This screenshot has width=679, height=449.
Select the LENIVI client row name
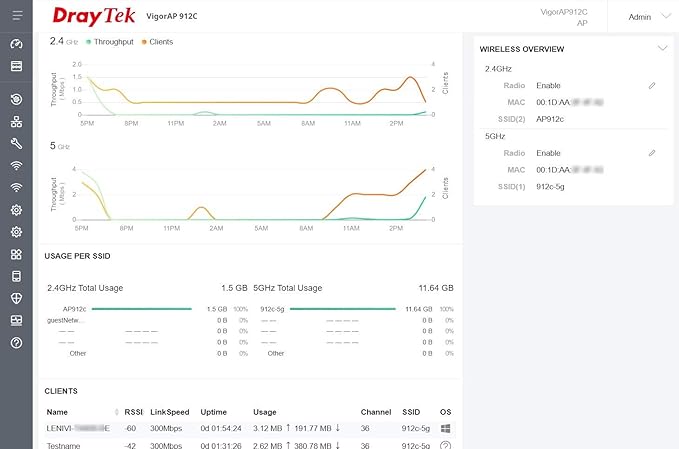click(x=77, y=428)
